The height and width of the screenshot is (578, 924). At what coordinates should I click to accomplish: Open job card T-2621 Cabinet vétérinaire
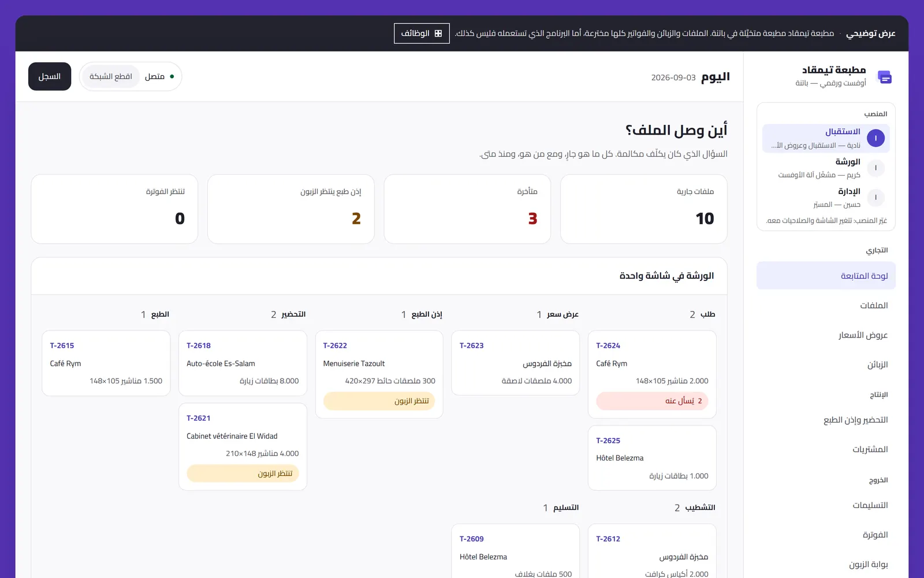243,447
